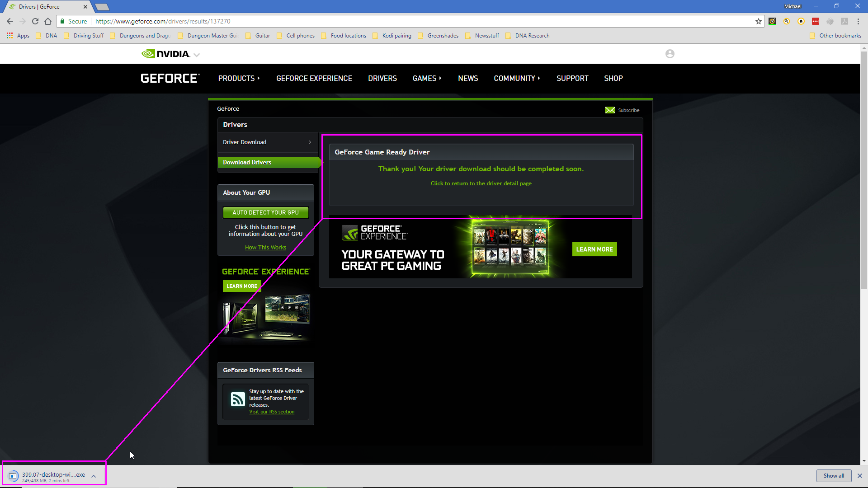Image resolution: width=868 pixels, height=488 pixels.
Task: Open the user account profile icon
Action: 670,54
